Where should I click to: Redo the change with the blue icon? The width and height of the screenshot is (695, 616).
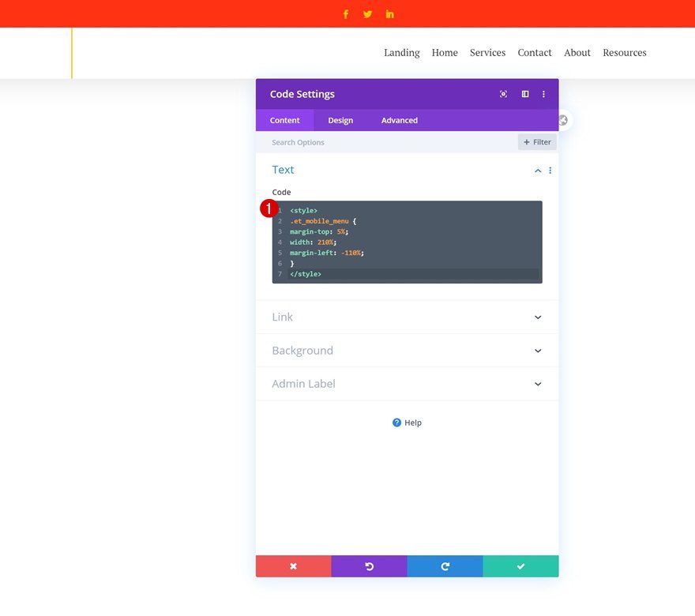pyautogui.click(x=445, y=565)
